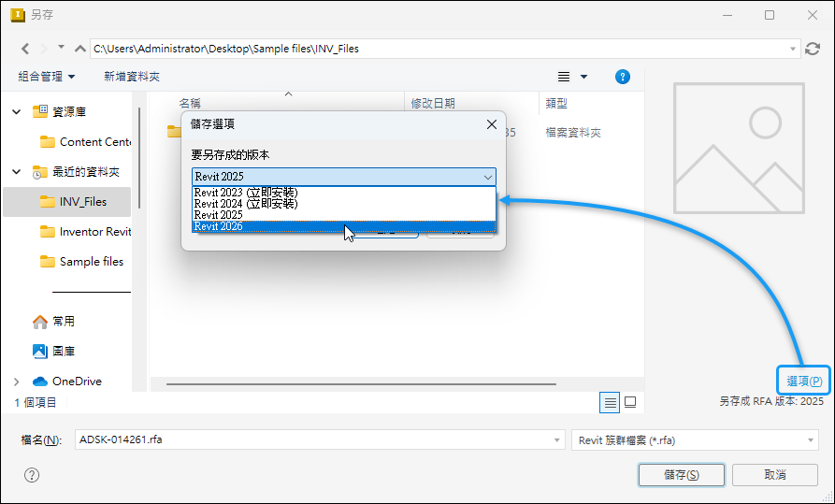This screenshot has height=504, width=835.
Task: Choose Revit 2023 (立即安裝) option
Action: pyautogui.click(x=343, y=193)
